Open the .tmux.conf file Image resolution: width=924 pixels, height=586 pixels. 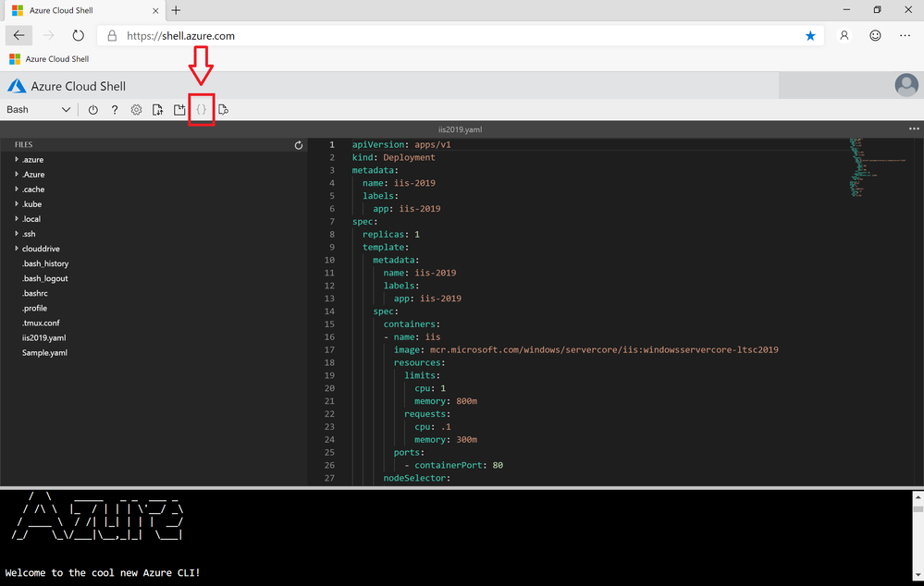41,323
